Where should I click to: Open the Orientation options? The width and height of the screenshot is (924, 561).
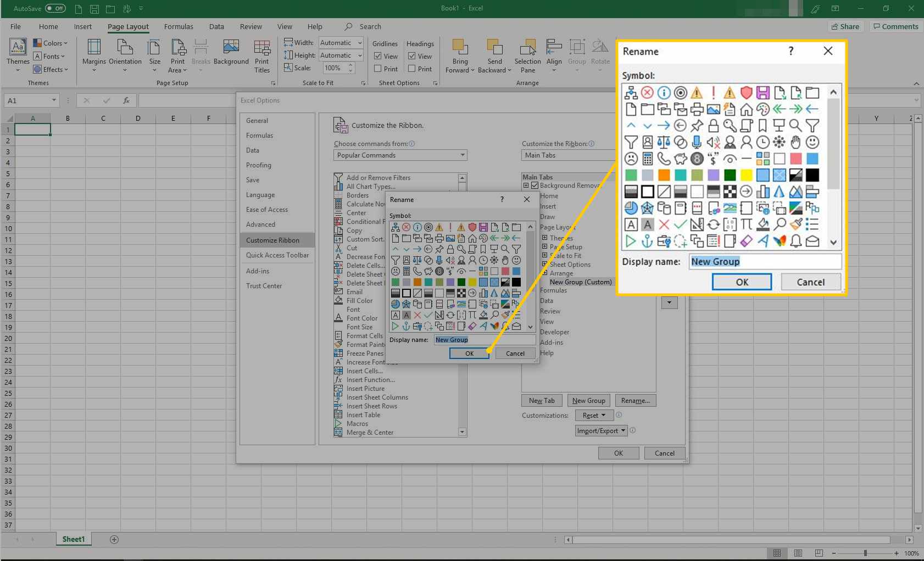point(125,54)
